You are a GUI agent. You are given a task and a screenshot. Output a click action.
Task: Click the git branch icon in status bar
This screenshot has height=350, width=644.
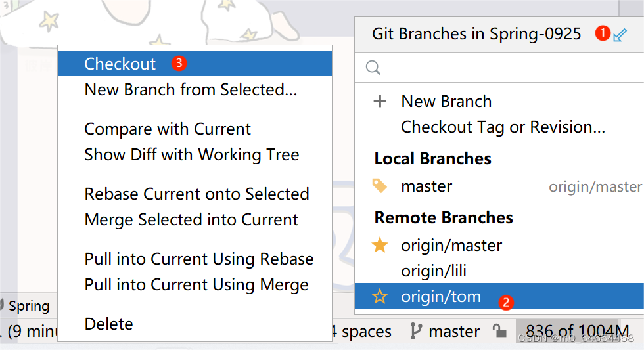tap(415, 331)
